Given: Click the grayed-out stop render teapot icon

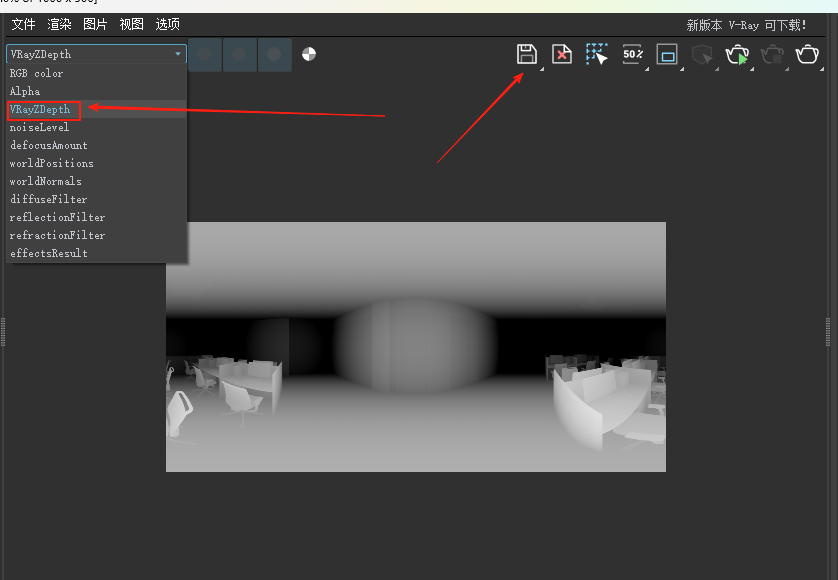Looking at the screenshot, I should click(x=772, y=54).
